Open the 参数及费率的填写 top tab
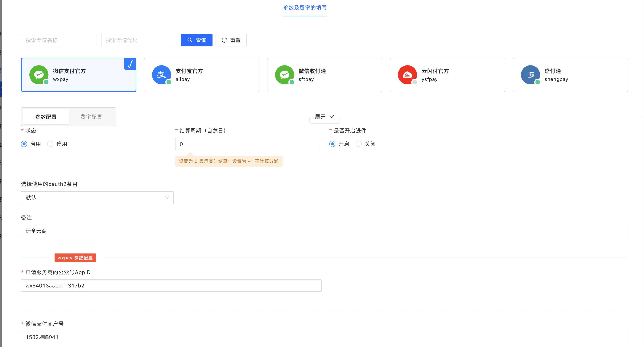The image size is (644, 347). pos(304,8)
